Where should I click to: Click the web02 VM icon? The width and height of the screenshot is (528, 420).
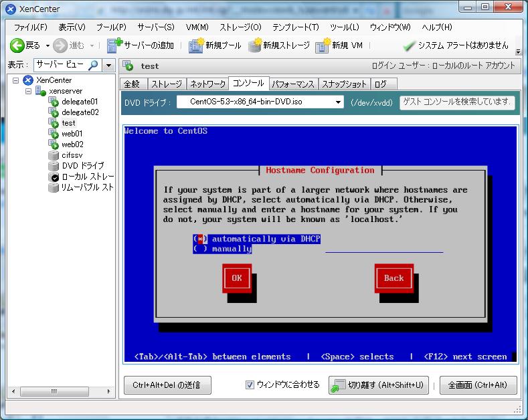click(54, 144)
